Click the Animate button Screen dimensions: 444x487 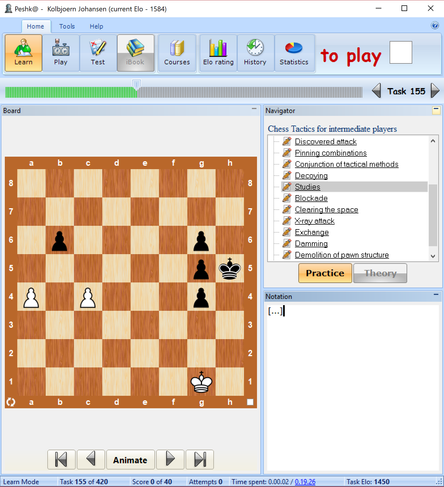point(130,460)
